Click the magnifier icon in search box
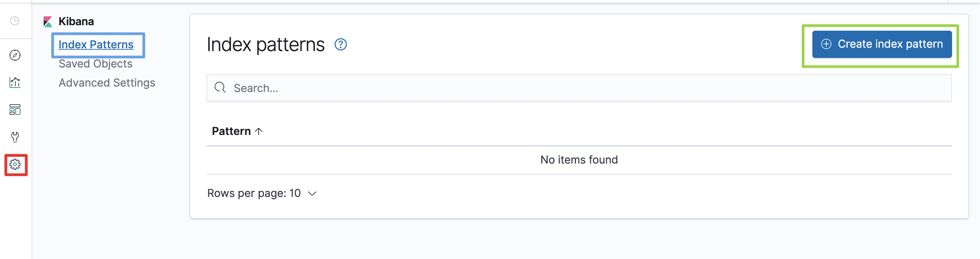Viewport: 980px width, 259px height. [220, 88]
